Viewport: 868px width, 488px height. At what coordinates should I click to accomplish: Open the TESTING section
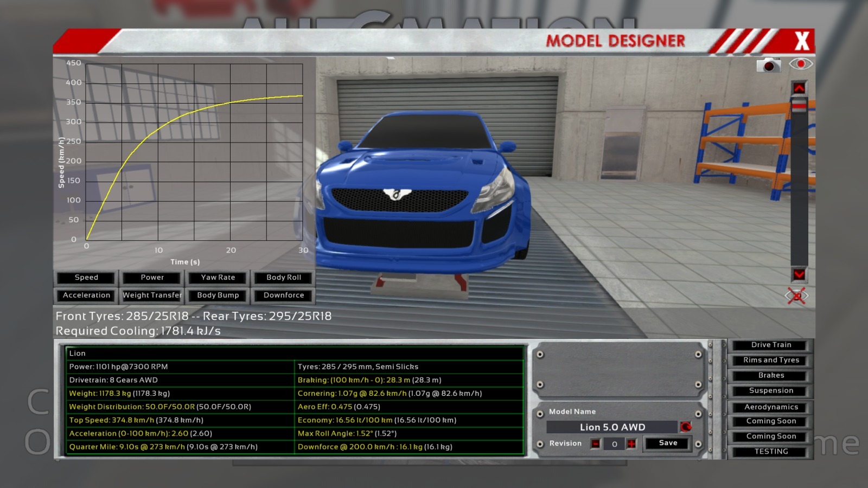coord(771,451)
